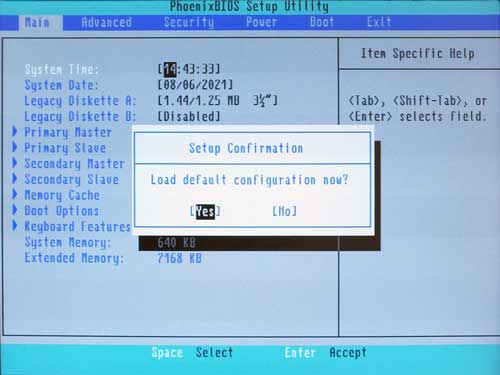Open the Secondary Slave entry
The height and width of the screenshot is (375, 500).
click(x=71, y=179)
